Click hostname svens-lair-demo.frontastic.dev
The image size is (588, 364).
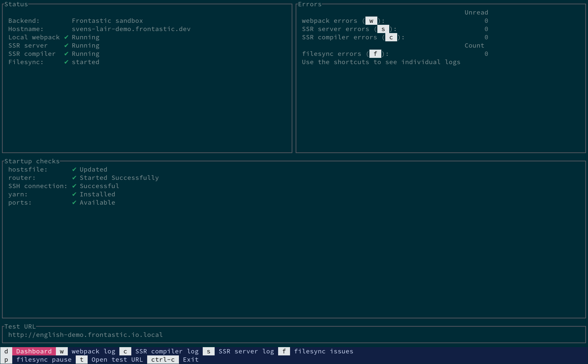[131, 29]
